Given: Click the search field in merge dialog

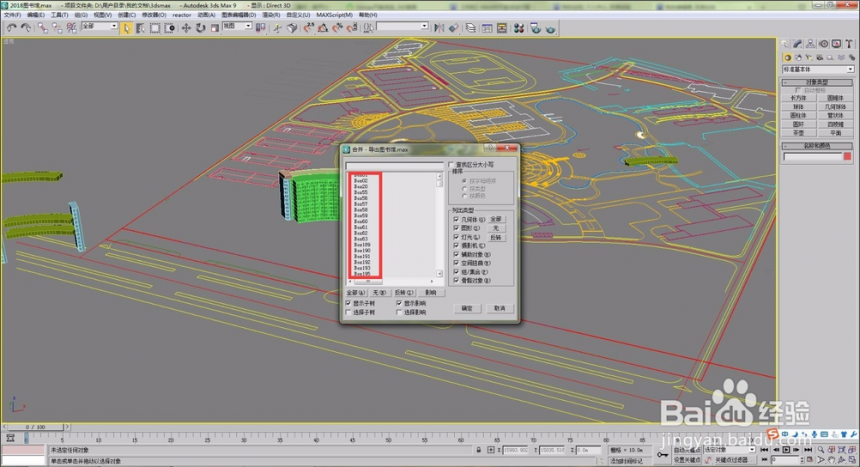Looking at the screenshot, I should click(394, 165).
